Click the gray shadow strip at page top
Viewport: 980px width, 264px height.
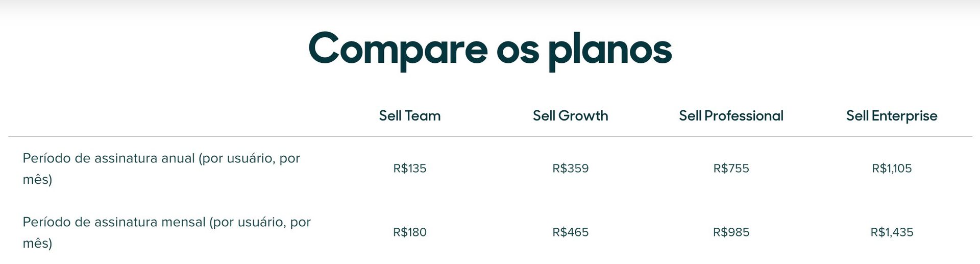click(490, 5)
